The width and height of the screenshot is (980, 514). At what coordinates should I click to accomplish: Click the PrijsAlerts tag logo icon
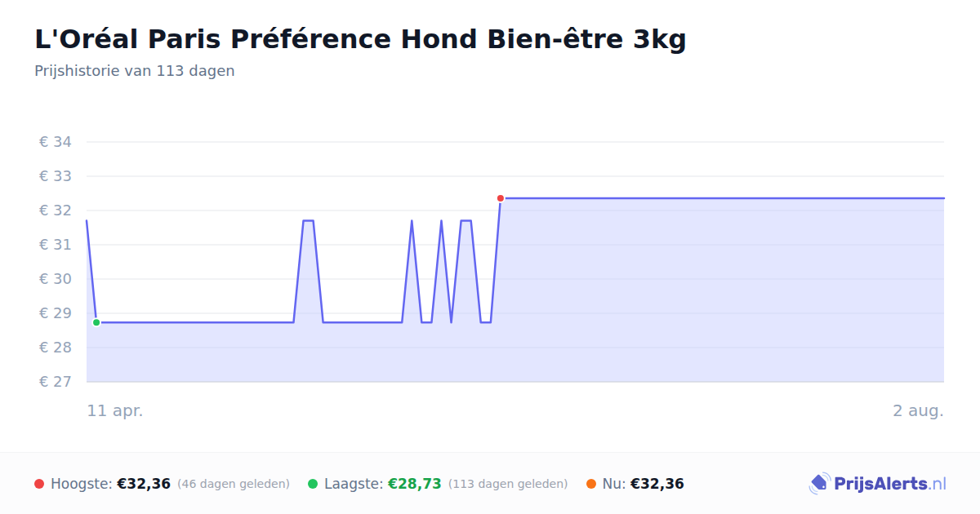(819, 484)
